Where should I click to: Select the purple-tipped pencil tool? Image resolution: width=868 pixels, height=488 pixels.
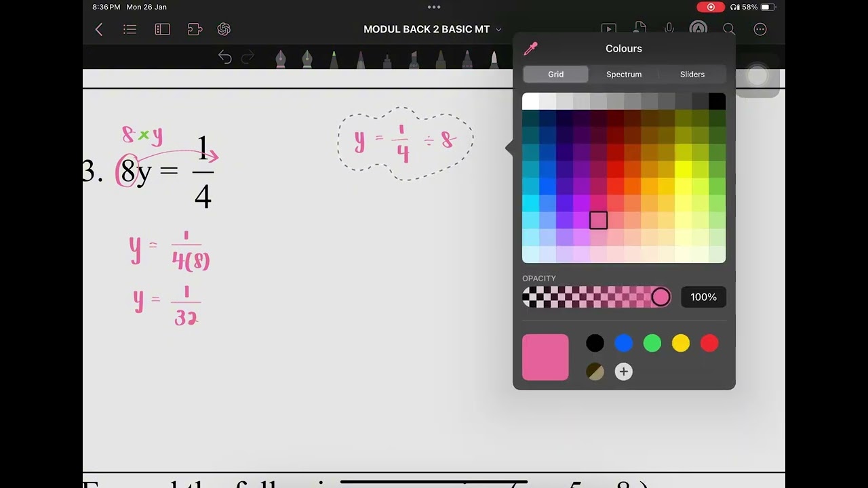[x=360, y=59]
